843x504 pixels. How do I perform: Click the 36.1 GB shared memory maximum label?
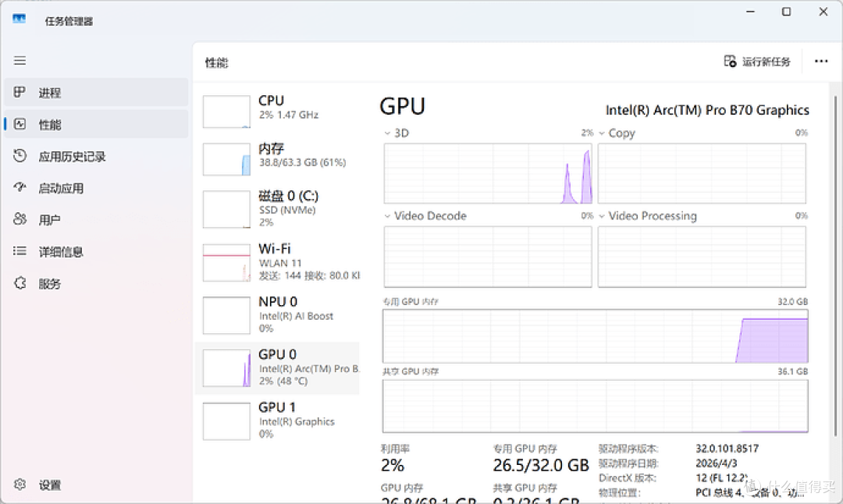tap(792, 372)
